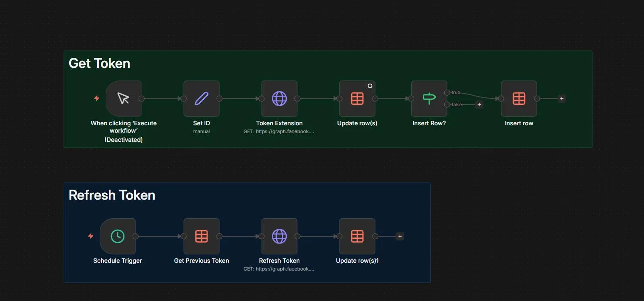The width and height of the screenshot is (644, 301).
Task: Click the false output connector of 'Insert Row?'
Action: pos(447,105)
